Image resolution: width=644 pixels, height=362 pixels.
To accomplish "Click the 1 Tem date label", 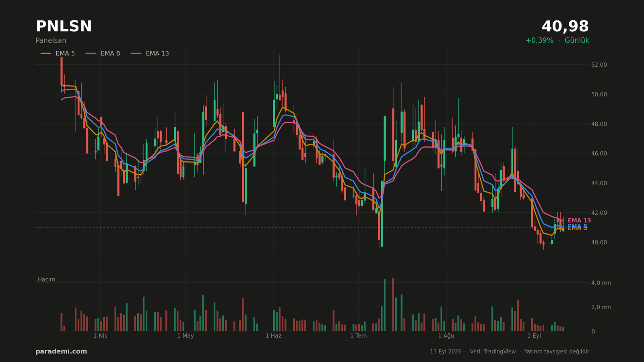I will coord(358,336).
